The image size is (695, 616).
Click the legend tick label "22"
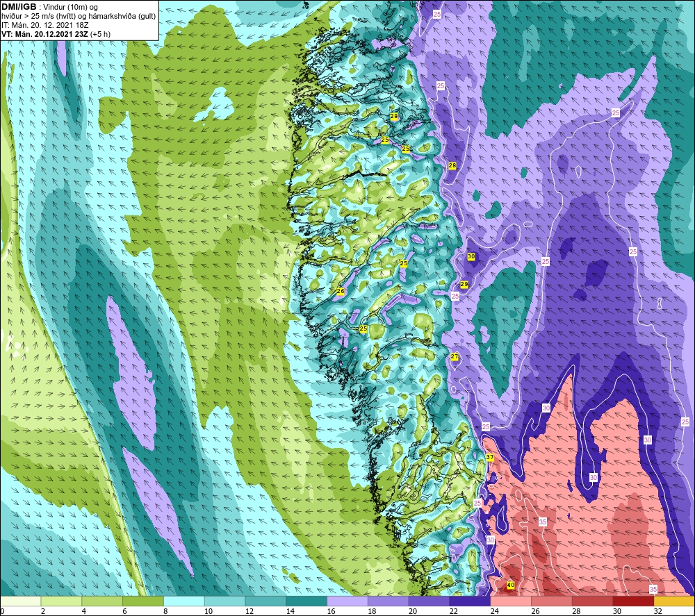point(453,611)
